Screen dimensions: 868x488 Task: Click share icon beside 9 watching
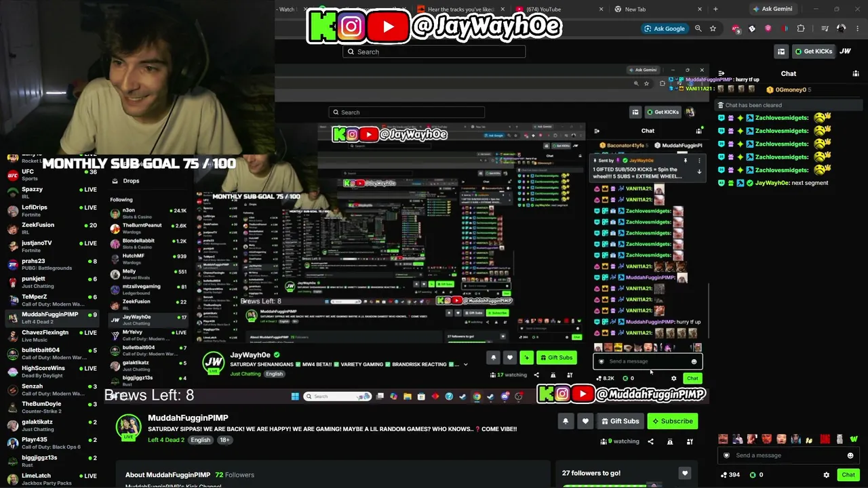pyautogui.click(x=650, y=442)
